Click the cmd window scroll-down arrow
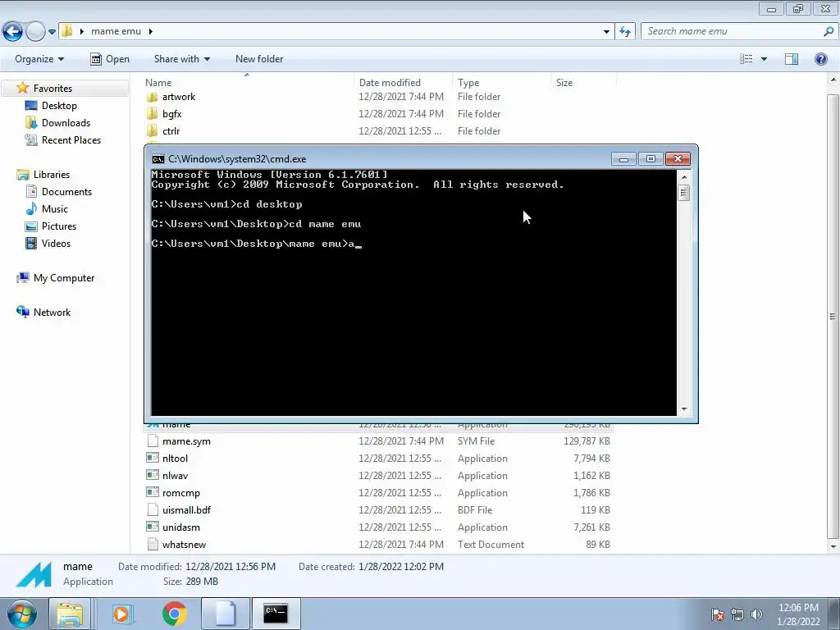Viewport: 840px width, 630px height. click(x=683, y=409)
